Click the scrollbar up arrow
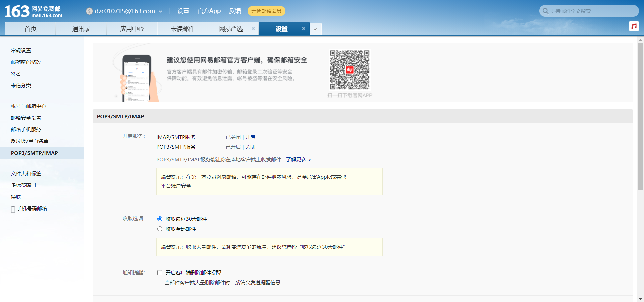644x302 pixels. tap(640, 40)
